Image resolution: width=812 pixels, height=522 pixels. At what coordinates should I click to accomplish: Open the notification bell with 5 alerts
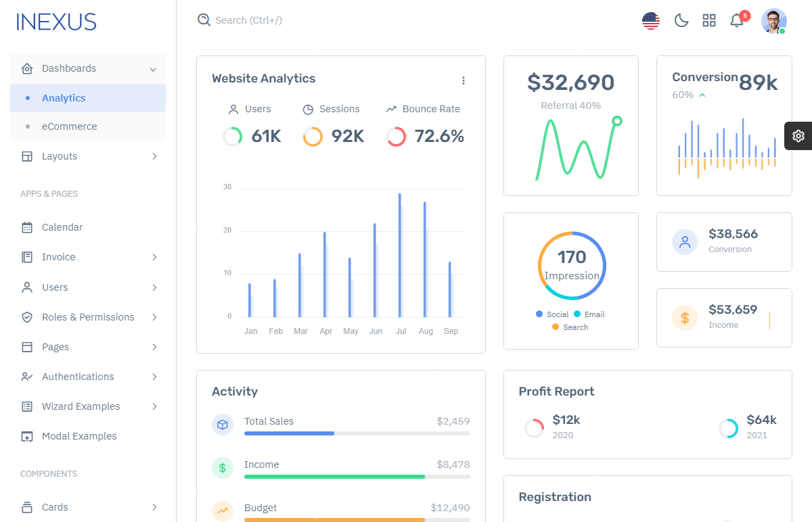pyautogui.click(x=737, y=20)
